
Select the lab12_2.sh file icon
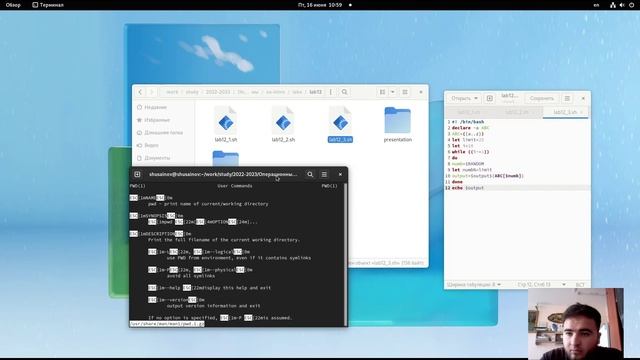click(x=283, y=121)
